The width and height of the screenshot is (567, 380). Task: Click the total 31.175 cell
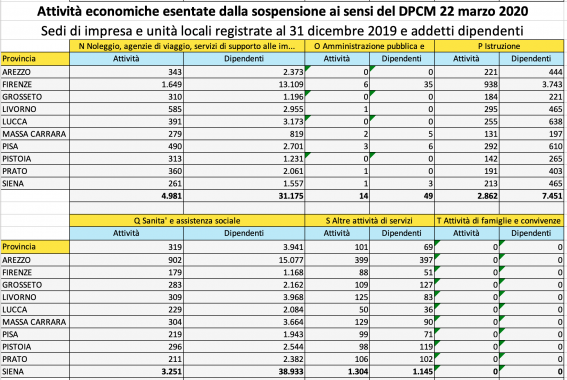click(x=244, y=196)
